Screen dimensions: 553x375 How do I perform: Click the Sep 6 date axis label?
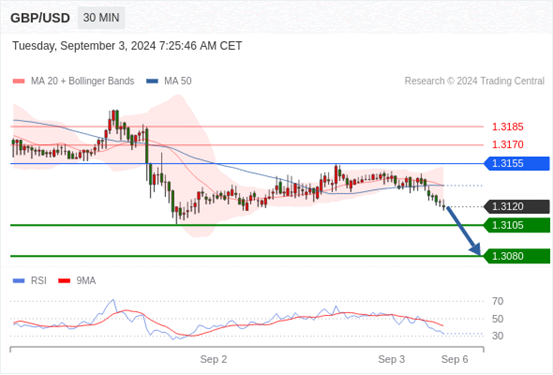tap(455, 359)
